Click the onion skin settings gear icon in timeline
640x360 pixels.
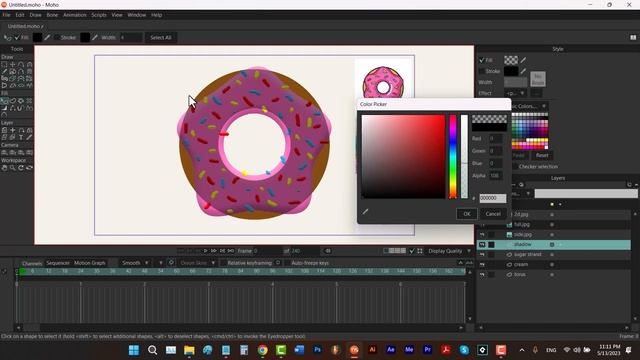tap(171, 263)
